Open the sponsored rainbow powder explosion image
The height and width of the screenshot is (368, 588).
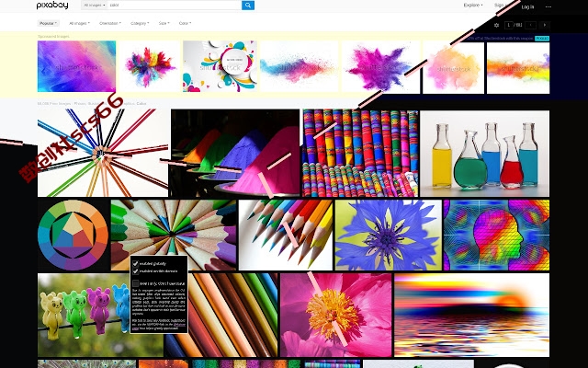coord(150,66)
